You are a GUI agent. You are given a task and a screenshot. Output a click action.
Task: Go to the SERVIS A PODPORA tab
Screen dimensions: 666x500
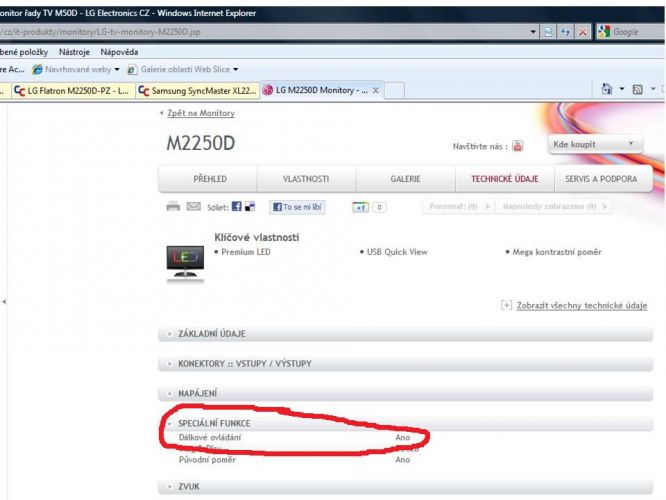[601, 179]
